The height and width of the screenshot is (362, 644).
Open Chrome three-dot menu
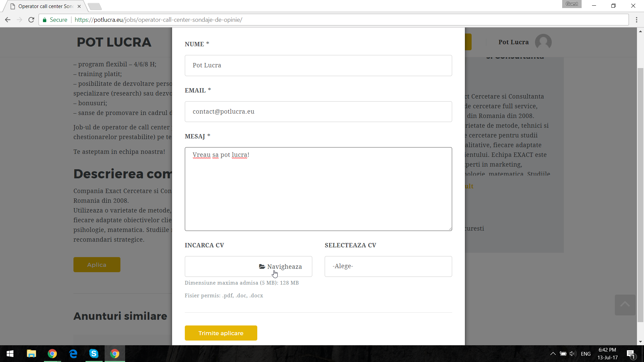click(x=636, y=20)
